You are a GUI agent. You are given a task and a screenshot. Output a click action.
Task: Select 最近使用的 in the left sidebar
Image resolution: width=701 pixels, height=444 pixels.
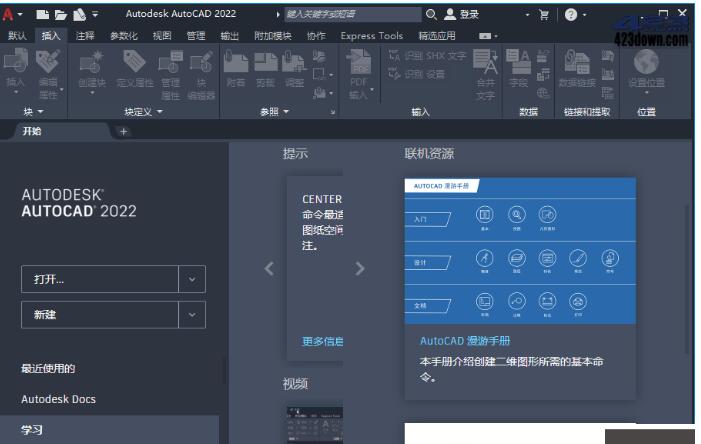coord(48,368)
